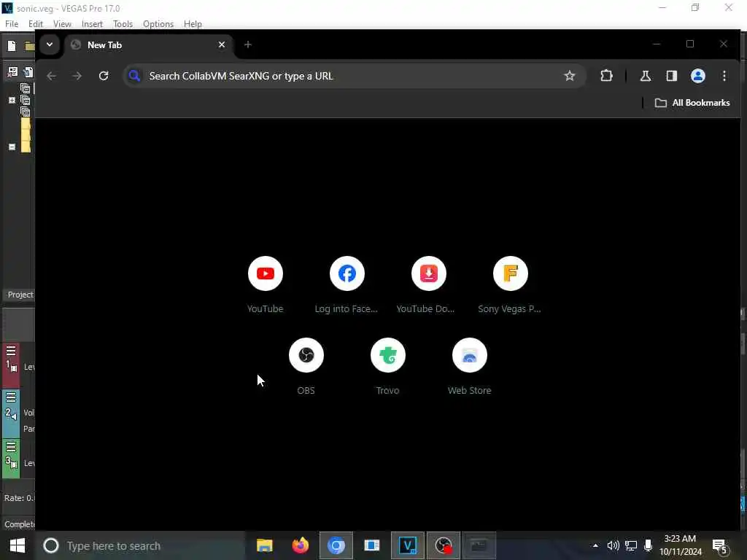Image resolution: width=747 pixels, height=560 pixels.
Task: Switch to VEGAS Pro from the taskbar
Action: coord(407,545)
